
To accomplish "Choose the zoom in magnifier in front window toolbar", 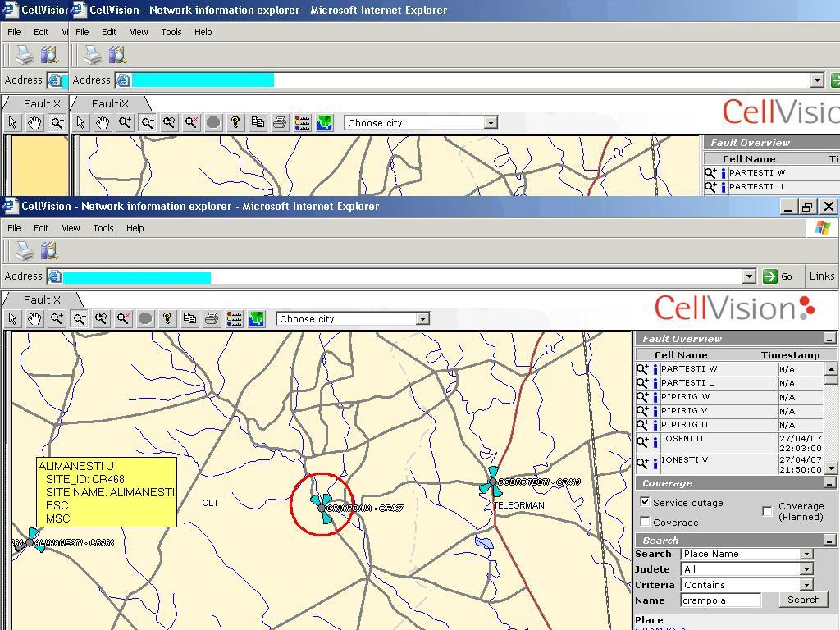I will tap(57, 319).
